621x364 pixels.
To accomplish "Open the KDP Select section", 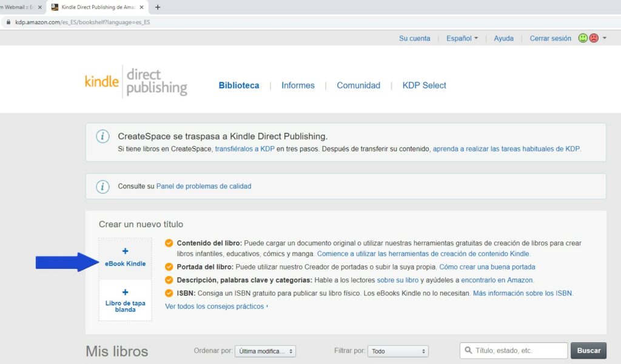I will pyautogui.click(x=424, y=85).
